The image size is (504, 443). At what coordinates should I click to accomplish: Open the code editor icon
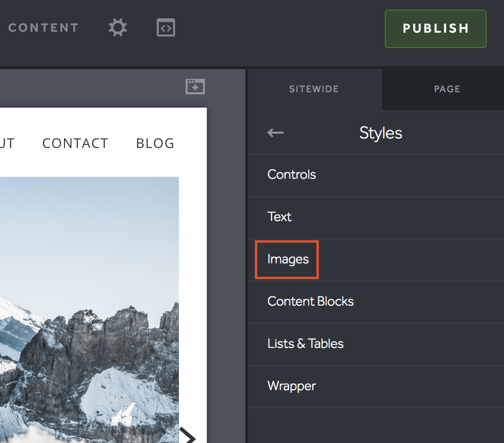coord(166,28)
